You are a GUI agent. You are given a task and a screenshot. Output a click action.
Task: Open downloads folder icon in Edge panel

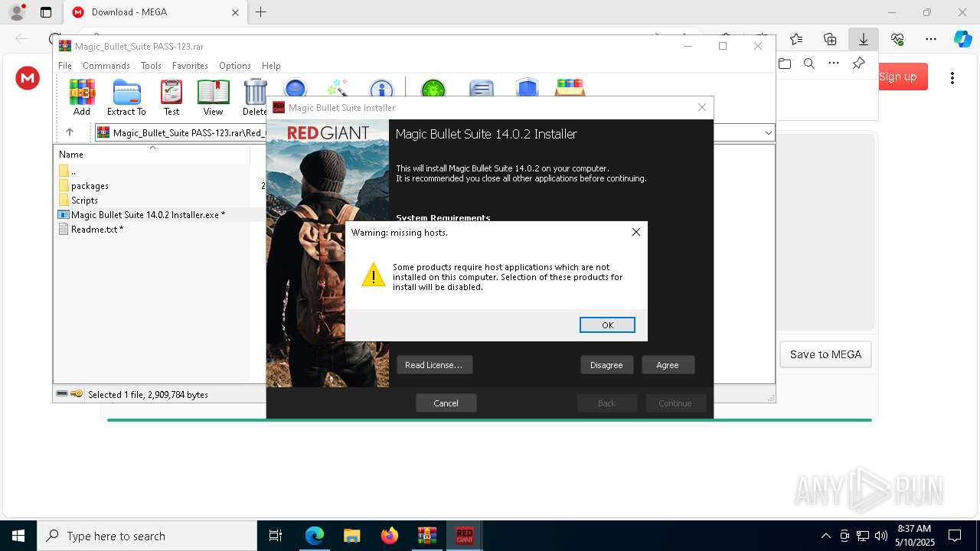(785, 64)
